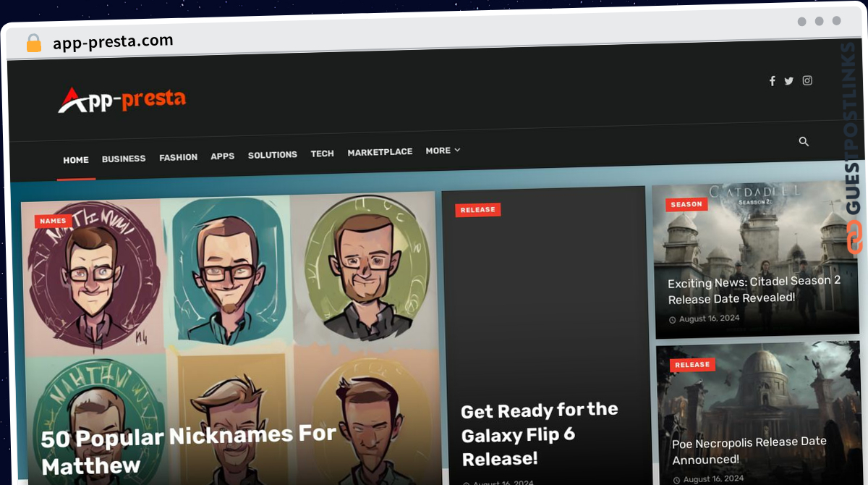The height and width of the screenshot is (485, 868).
Task: Open the Solutions menu item
Action: click(x=273, y=155)
